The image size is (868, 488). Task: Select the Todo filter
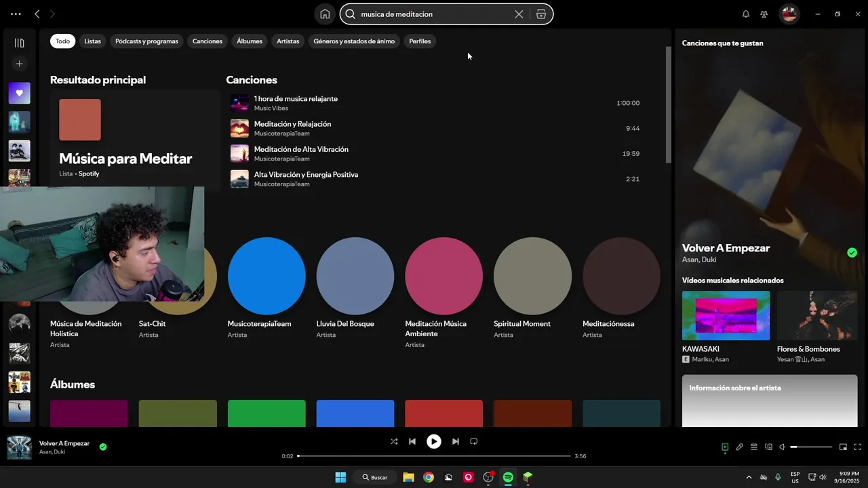click(x=62, y=41)
